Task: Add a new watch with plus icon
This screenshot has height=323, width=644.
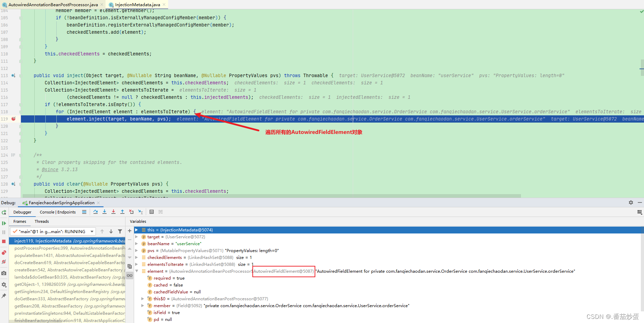Action: (x=130, y=231)
